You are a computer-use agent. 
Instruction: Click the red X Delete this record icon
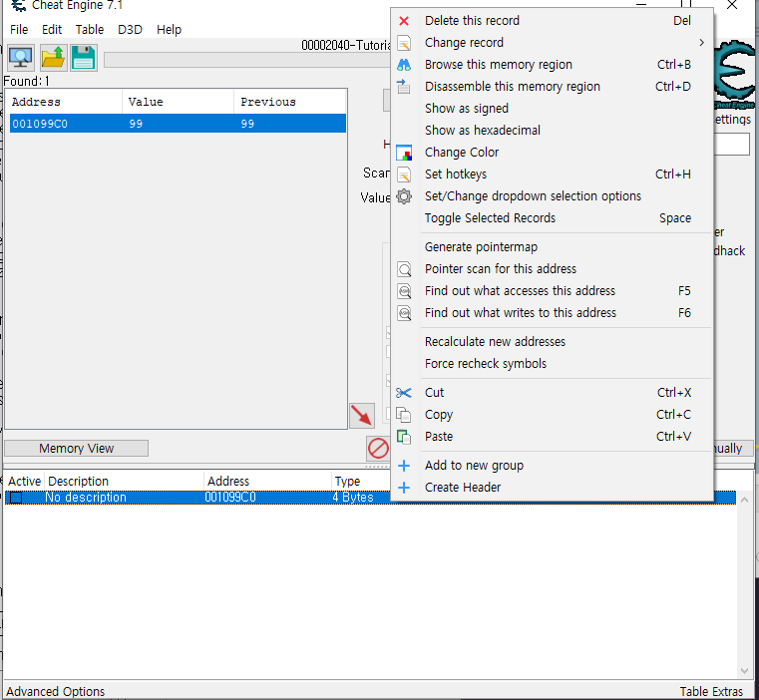pyautogui.click(x=404, y=21)
